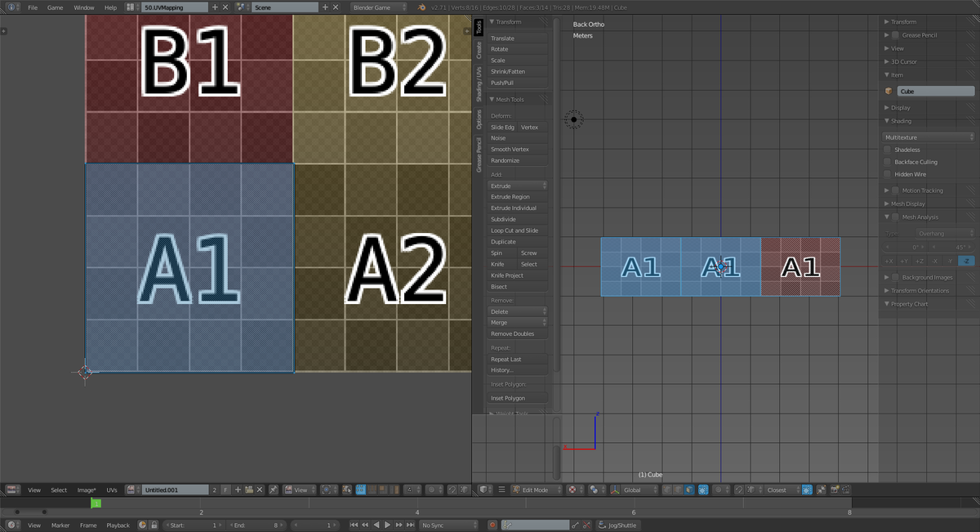Pin the image in the UV editor header
Viewport: 980px width, 532px height.
[274, 490]
